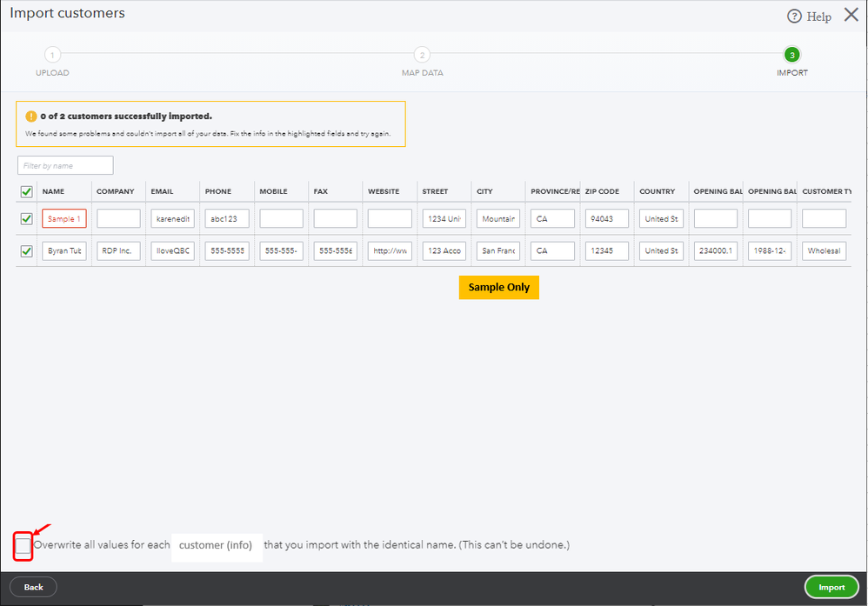This screenshot has width=868, height=606.
Task: Edit the San Franc city field
Action: [498, 250]
